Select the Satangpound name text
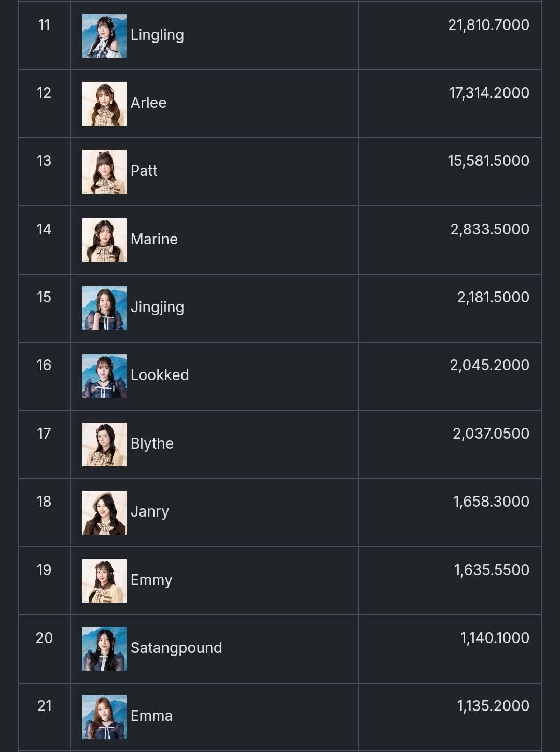The height and width of the screenshot is (752, 560). pos(176,648)
